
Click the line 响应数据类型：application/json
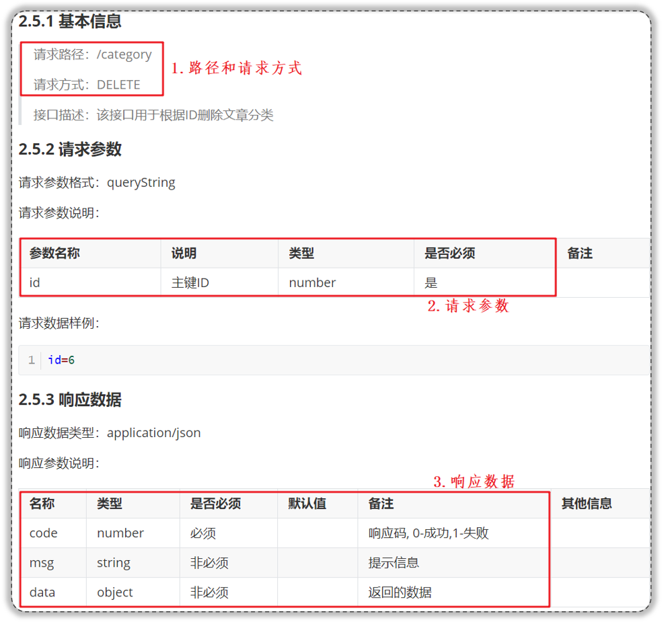pos(110,433)
